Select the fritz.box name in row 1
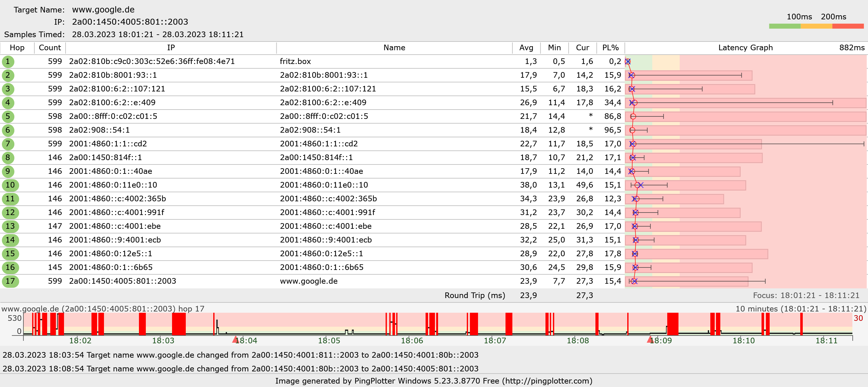Screen dimensions: 868x387 (x=295, y=61)
